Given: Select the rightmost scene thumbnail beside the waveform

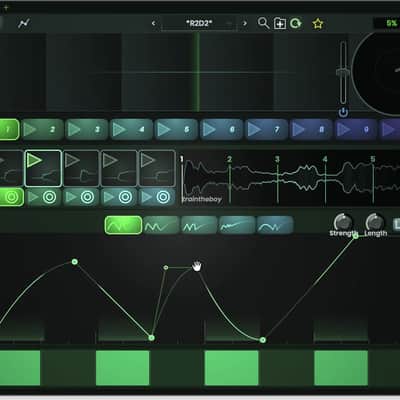Looking at the screenshot, I should 157,168.
